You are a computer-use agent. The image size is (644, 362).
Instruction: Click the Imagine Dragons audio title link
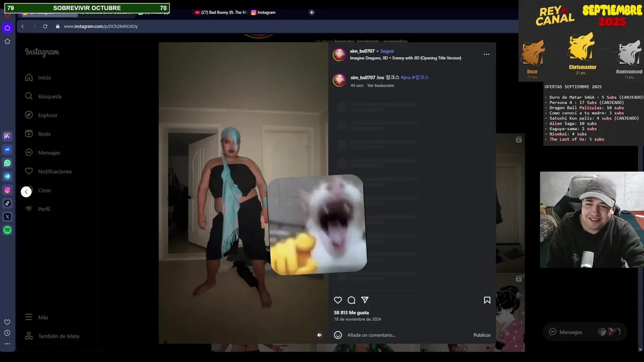(x=406, y=58)
